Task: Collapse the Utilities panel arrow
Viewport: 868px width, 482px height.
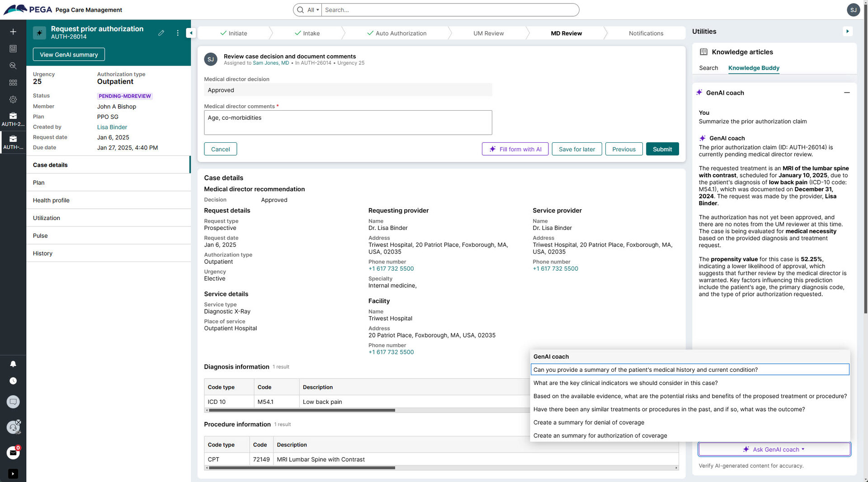Action: click(x=848, y=31)
